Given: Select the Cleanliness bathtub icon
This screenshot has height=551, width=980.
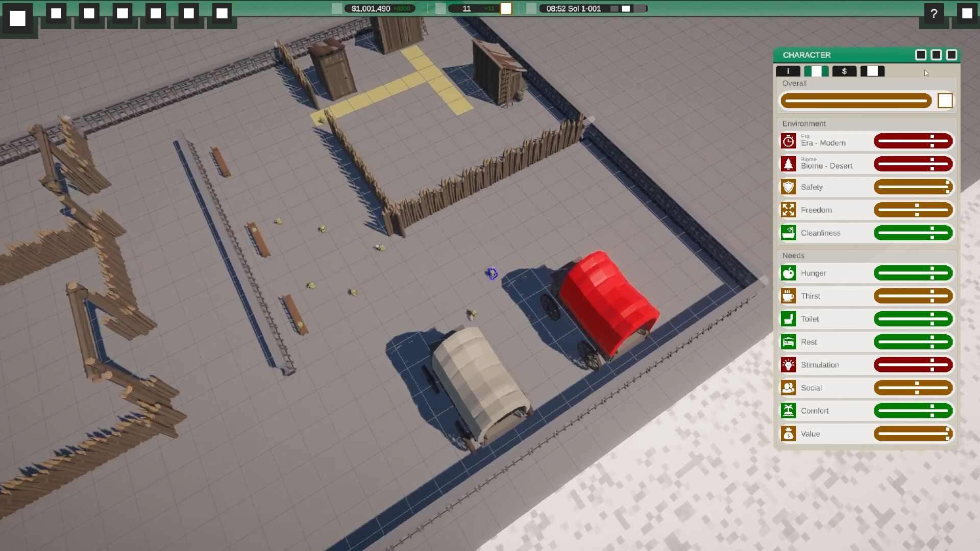Looking at the screenshot, I should tap(789, 233).
